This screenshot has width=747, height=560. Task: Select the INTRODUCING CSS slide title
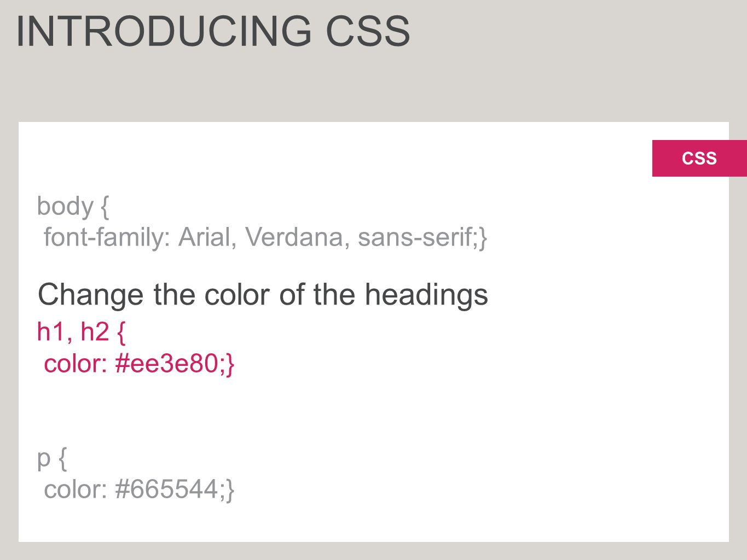coord(213,31)
